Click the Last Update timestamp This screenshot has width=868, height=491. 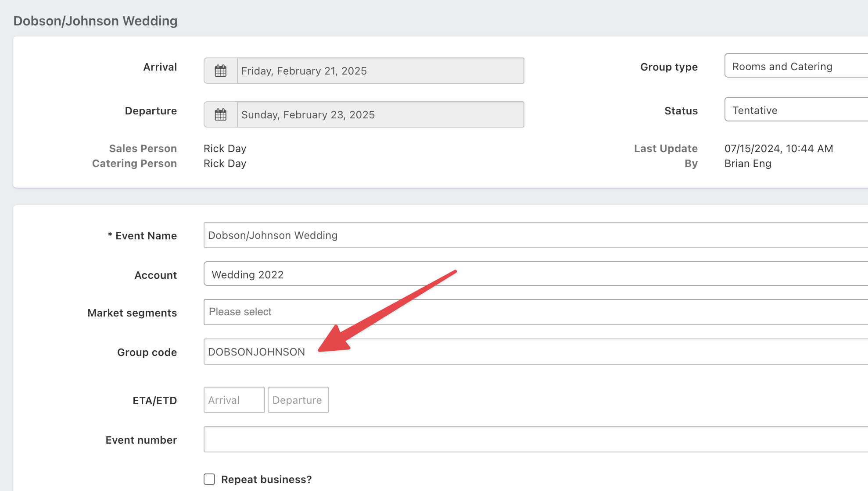pos(778,149)
